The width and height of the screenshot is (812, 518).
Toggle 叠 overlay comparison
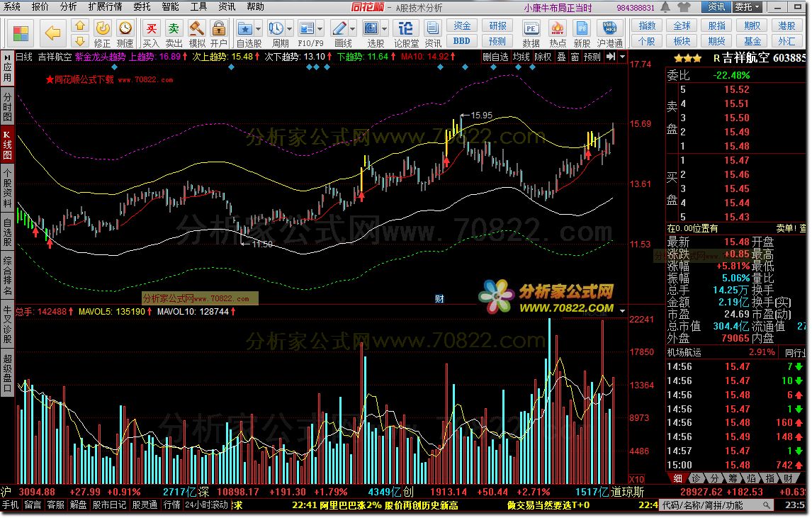(x=561, y=57)
